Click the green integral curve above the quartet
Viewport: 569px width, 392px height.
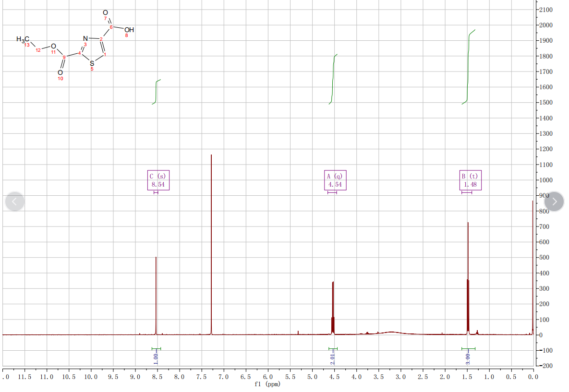coord(333,79)
